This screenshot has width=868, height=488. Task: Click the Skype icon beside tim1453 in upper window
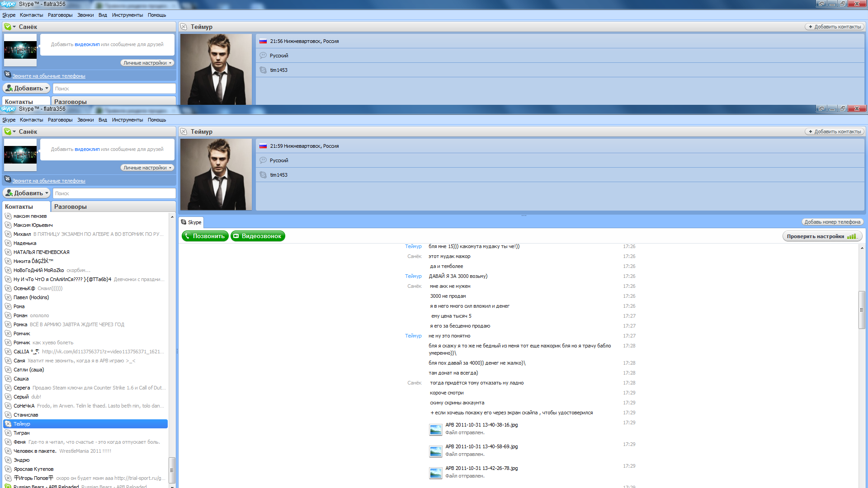click(263, 70)
